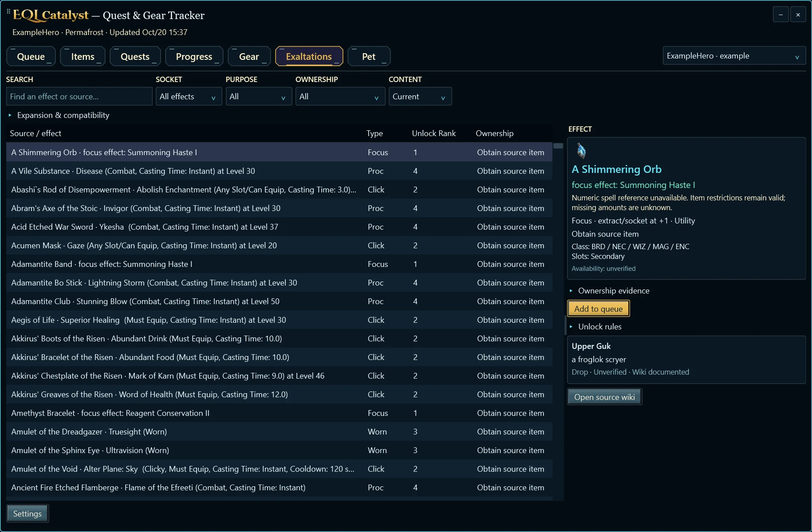Open the ExampleHero character dropdown

coord(734,56)
